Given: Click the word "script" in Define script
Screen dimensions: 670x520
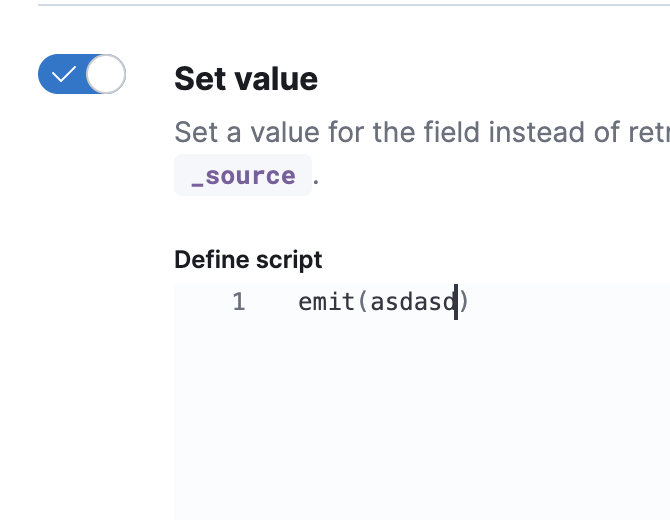Looking at the screenshot, I should 290,260.
